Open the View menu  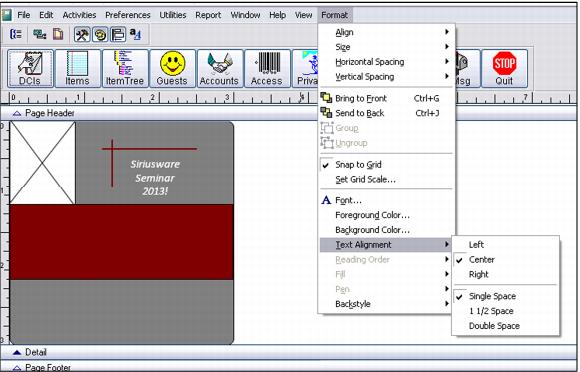[303, 15]
